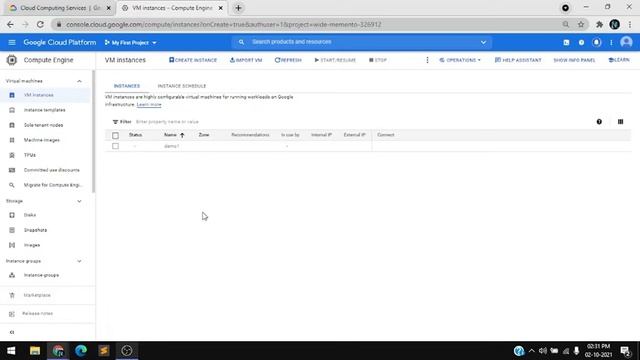This screenshot has width=640, height=360.
Task: Open Microsoft Edge from taskbar
Action: (81, 351)
